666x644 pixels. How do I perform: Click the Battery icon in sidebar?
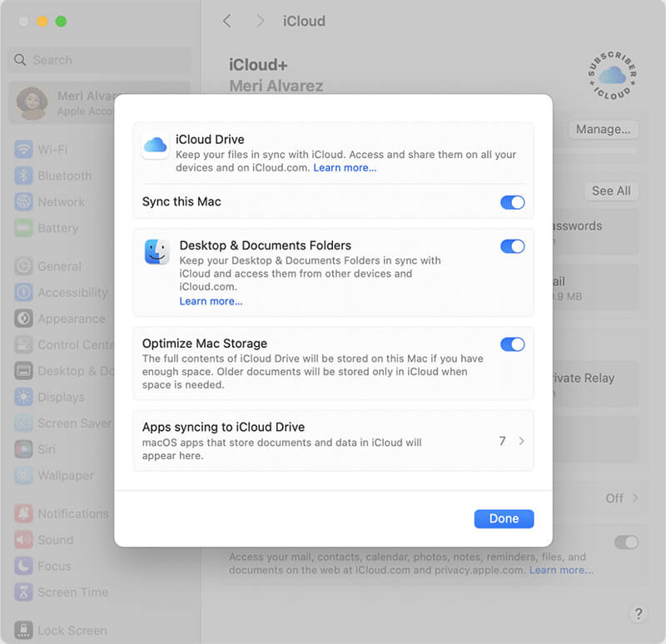click(x=22, y=228)
